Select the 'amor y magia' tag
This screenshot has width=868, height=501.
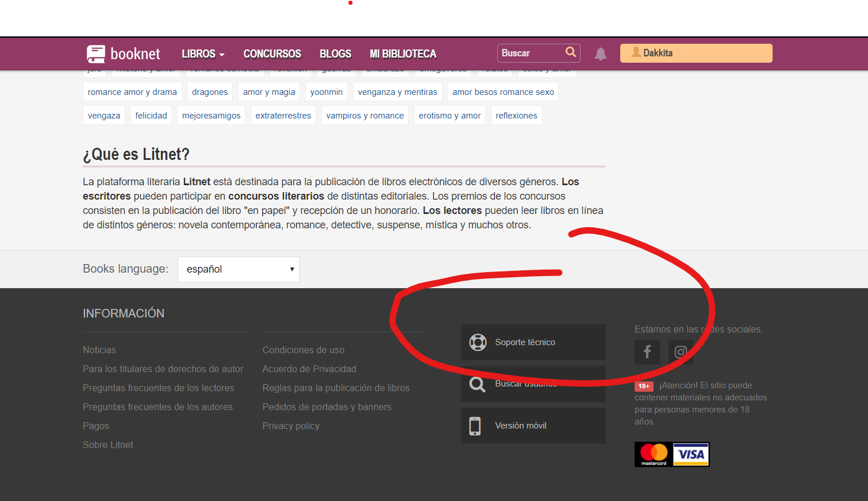click(x=269, y=92)
